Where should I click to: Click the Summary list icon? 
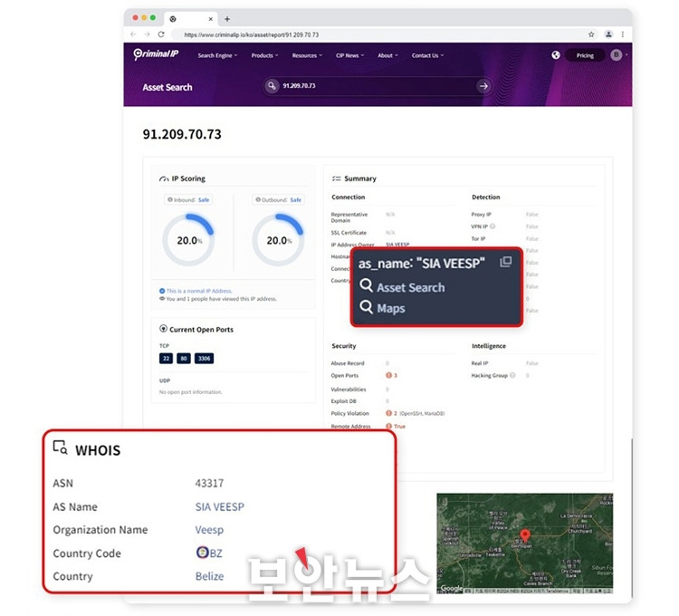(x=337, y=178)
